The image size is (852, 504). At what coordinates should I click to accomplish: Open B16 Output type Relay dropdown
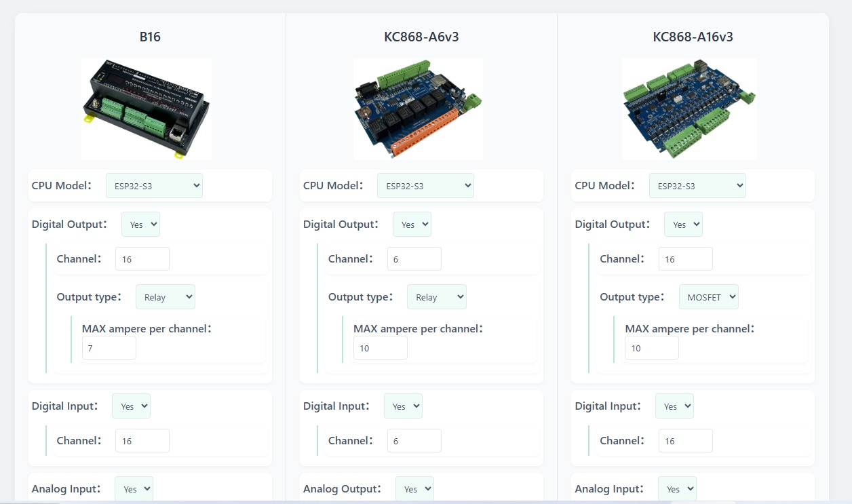coord(165,297)
